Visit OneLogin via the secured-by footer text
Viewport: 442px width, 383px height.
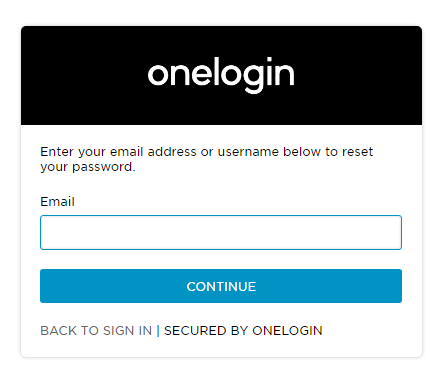243,331
